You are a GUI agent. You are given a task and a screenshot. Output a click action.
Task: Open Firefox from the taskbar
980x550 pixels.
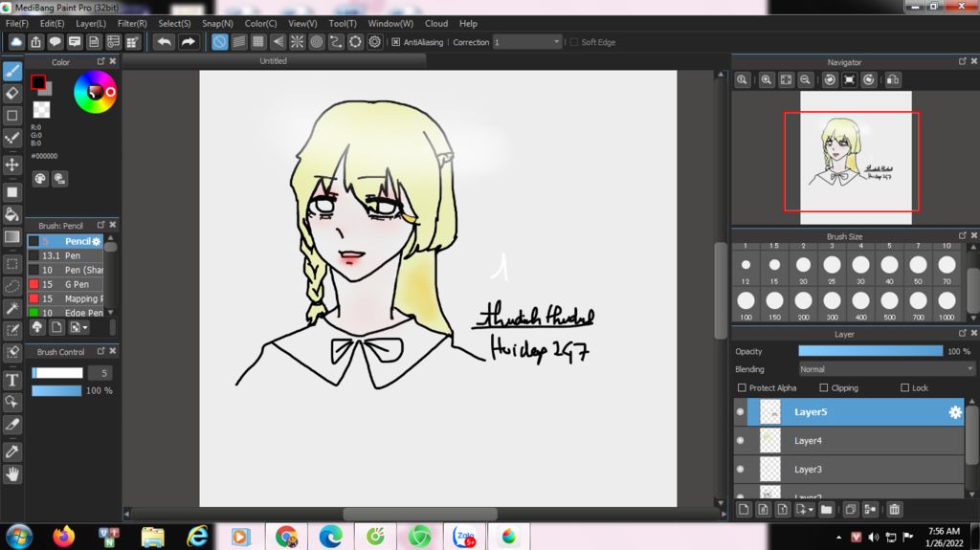(x=63, y=537)
